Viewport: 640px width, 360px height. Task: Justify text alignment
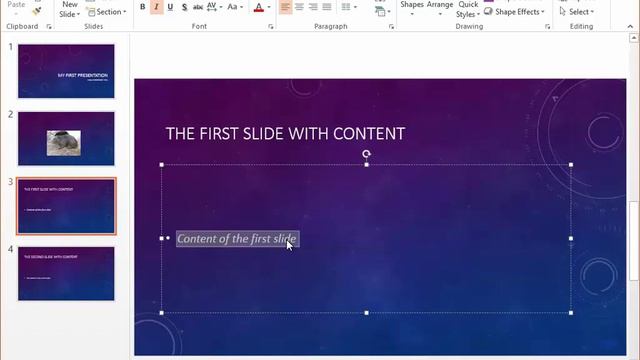327,7
